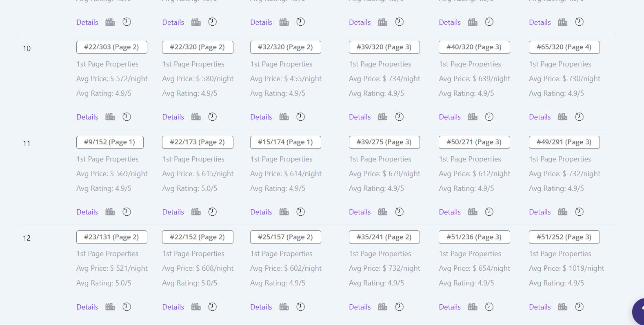Open history clock icon for #22/303 (Page 2)
The image size is (644, 325).
click(x=127, y=117)
